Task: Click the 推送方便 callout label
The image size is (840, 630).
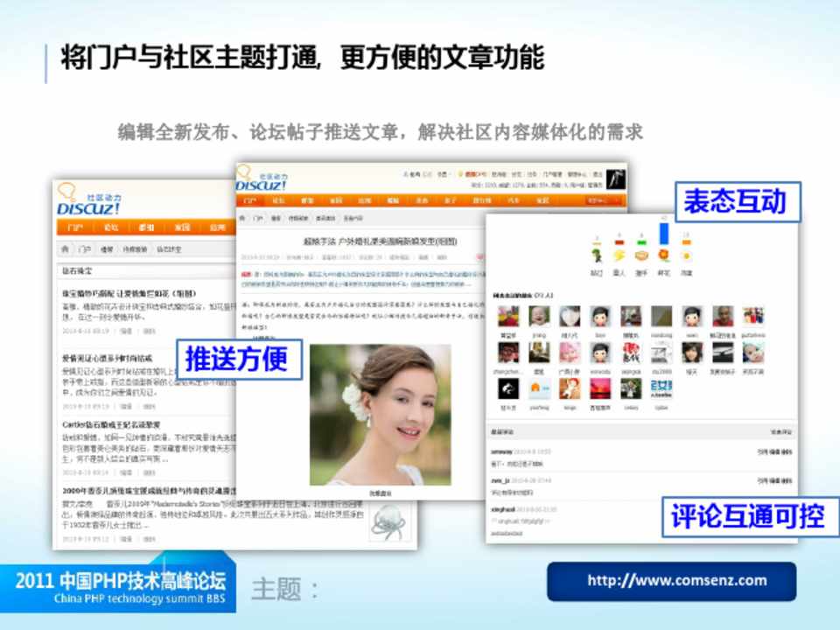Action: pyautogui.click(x=238, y=360)
